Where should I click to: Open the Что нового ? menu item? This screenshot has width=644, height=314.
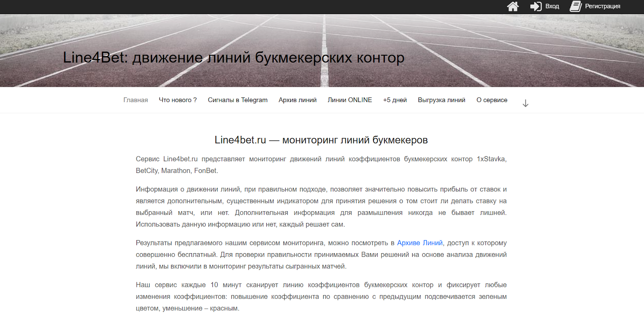[178, 100]
